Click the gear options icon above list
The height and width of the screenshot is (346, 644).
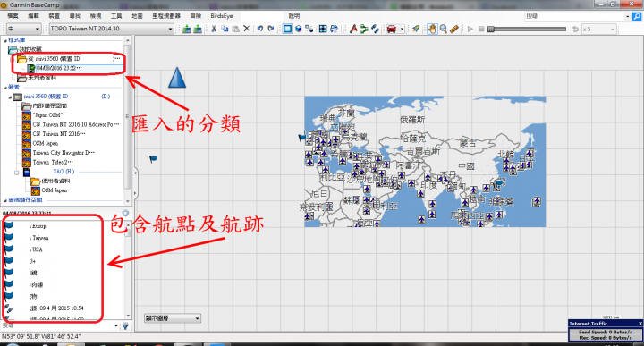125,213
